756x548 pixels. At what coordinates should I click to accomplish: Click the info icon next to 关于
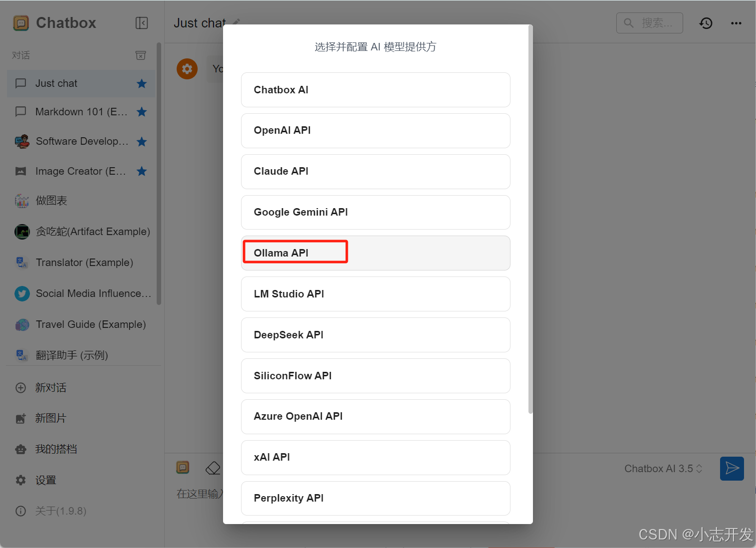[21, 511]
